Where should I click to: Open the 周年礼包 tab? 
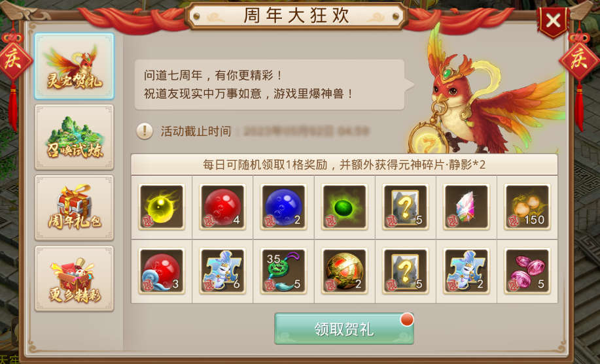pos(74,208)
